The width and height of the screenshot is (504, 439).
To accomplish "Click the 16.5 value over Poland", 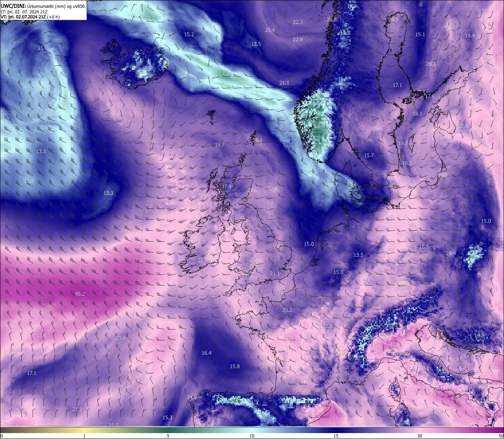I will [424, 246].
